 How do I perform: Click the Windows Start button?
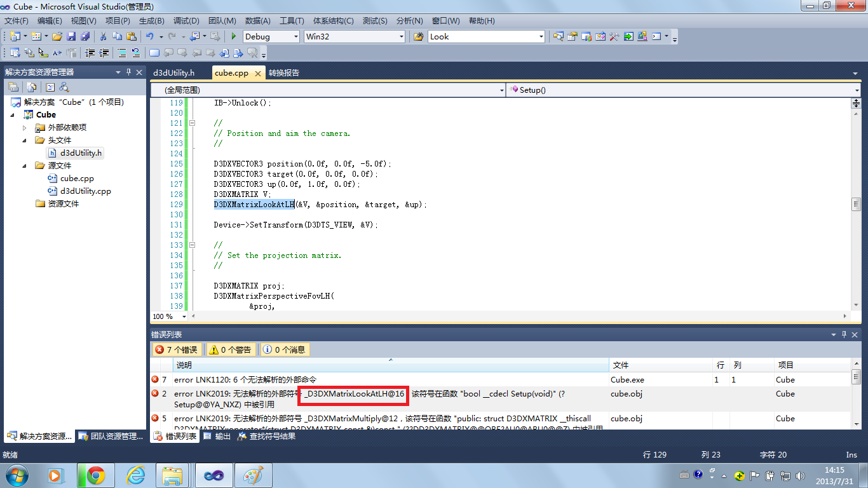[15, 475]
